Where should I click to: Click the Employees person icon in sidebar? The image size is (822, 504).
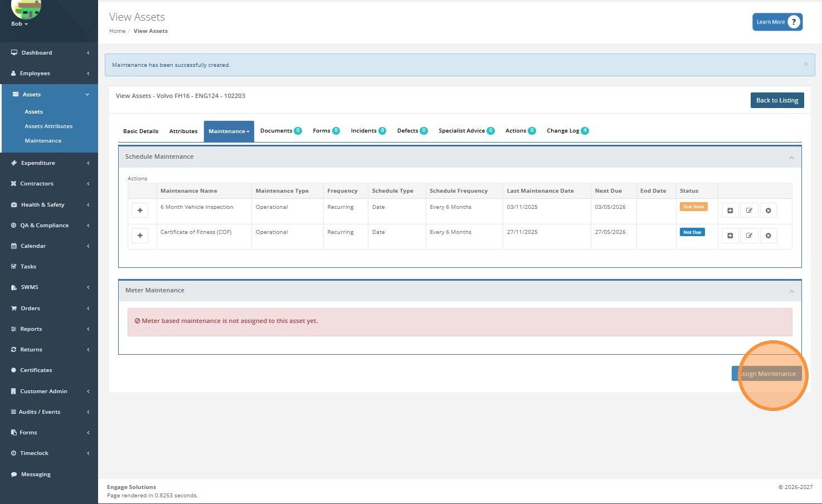(x=13, y=74)
